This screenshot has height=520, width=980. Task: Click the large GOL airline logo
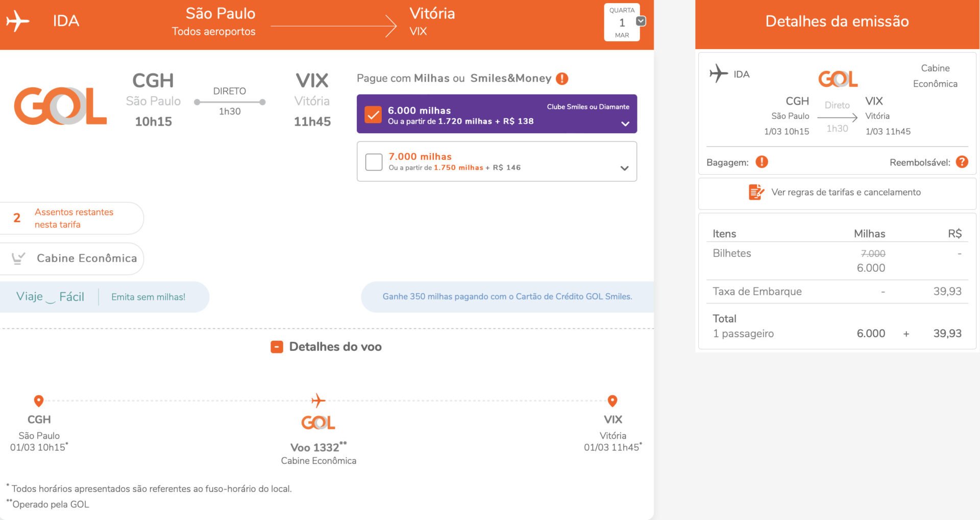pos(60,106)
